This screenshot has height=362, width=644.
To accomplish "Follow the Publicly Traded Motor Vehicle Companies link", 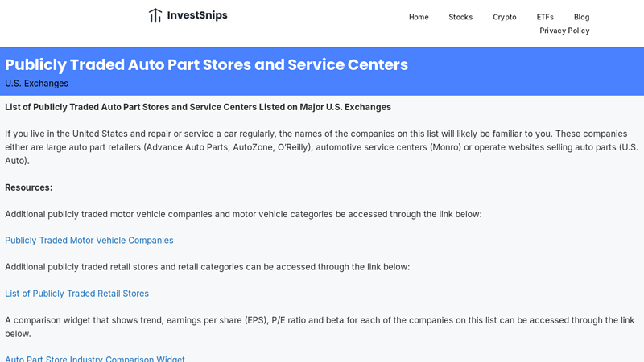I will pyautogui.click(x=89, y=240).
